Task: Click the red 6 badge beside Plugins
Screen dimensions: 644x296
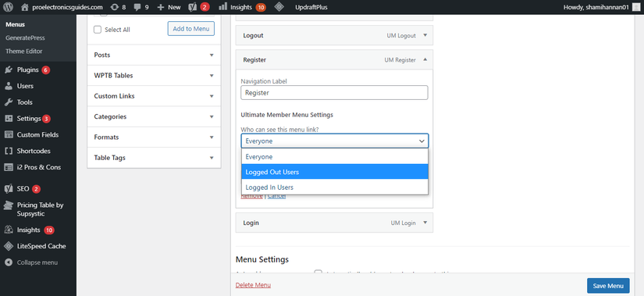Action: click(x=45, y=70)
